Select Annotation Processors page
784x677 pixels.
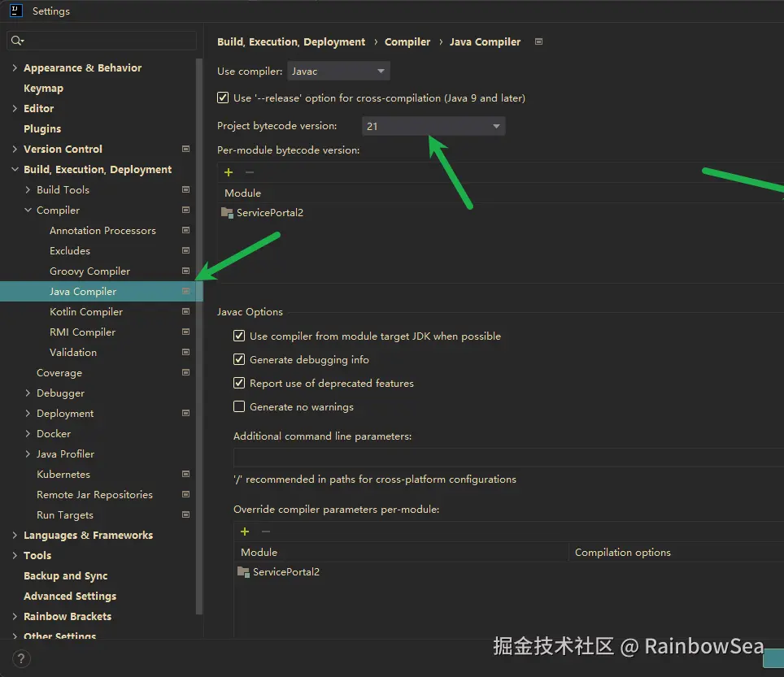102,230
